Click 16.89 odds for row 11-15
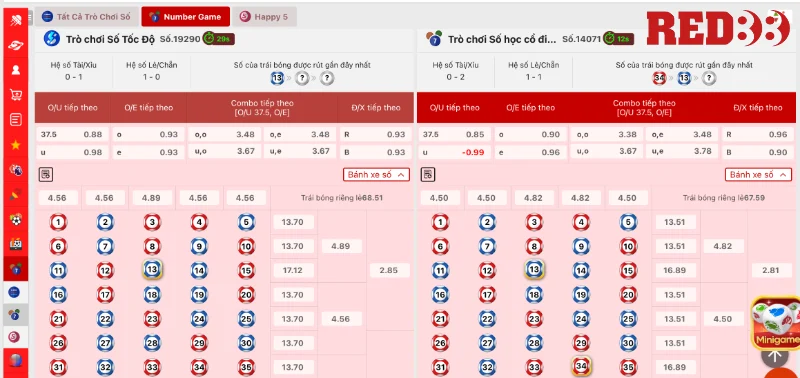 676,270
